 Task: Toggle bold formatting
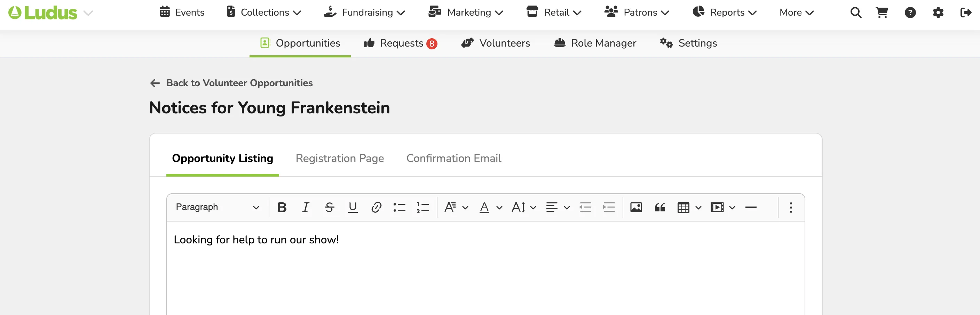(282, 208)
